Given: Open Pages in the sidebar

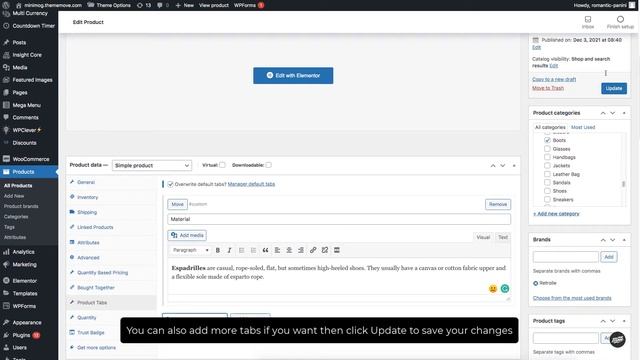Looking at the screenshot, I should [x=20, y=93].
